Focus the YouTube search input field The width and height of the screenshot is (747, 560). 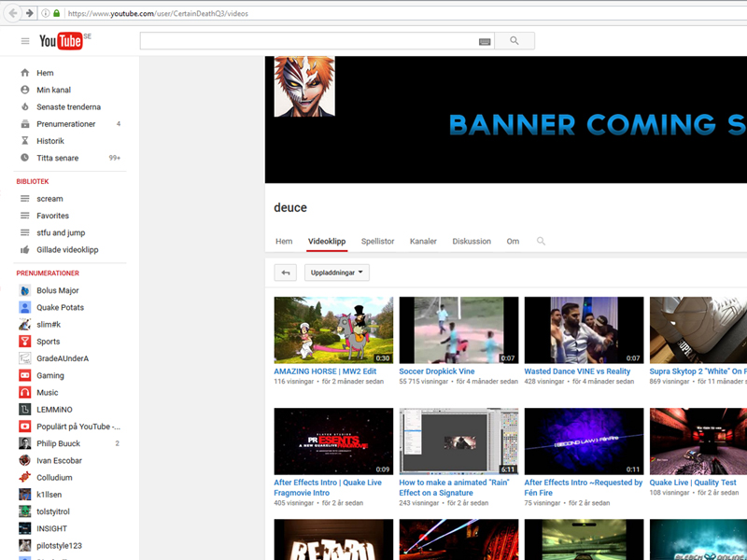(x=308, y=41)
